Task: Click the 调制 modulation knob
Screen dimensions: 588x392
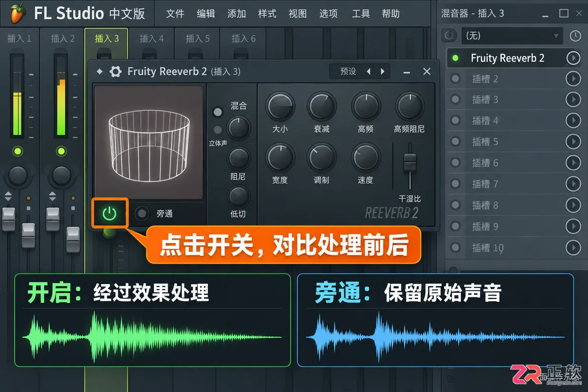Action: [322, 158]
